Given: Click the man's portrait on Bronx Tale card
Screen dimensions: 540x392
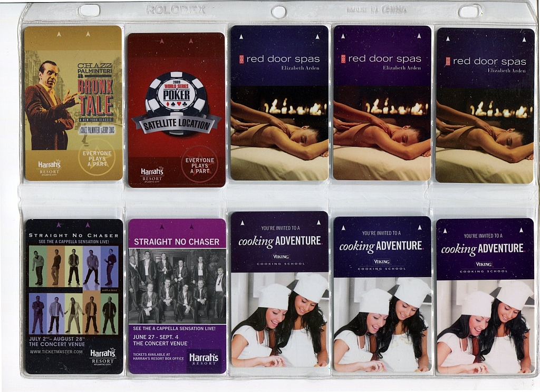Looking at the screenshot, I should (51, 105).
